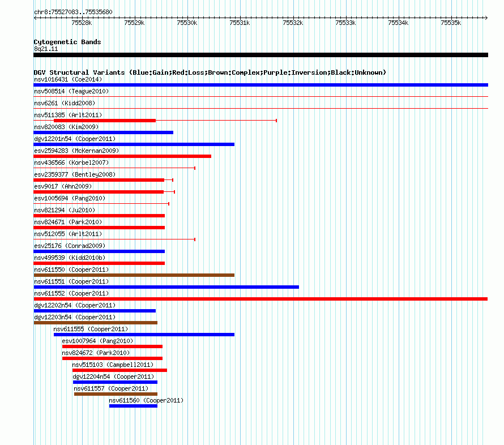This screenshot has height=445, width=504.
Task: Click the red esv2594283 loss bar
Action: pyautogui.click(x=122, y=156)
